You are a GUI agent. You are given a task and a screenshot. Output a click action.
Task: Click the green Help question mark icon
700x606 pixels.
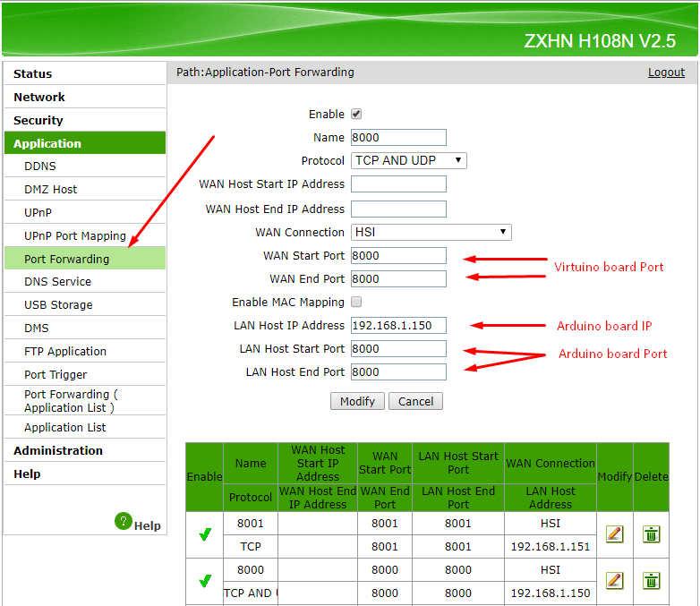[x=124, y=521]
